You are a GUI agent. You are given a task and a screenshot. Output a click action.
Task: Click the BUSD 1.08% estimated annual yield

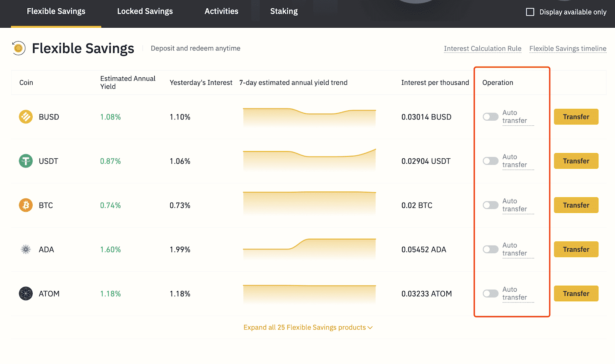(x=110, y=117)
